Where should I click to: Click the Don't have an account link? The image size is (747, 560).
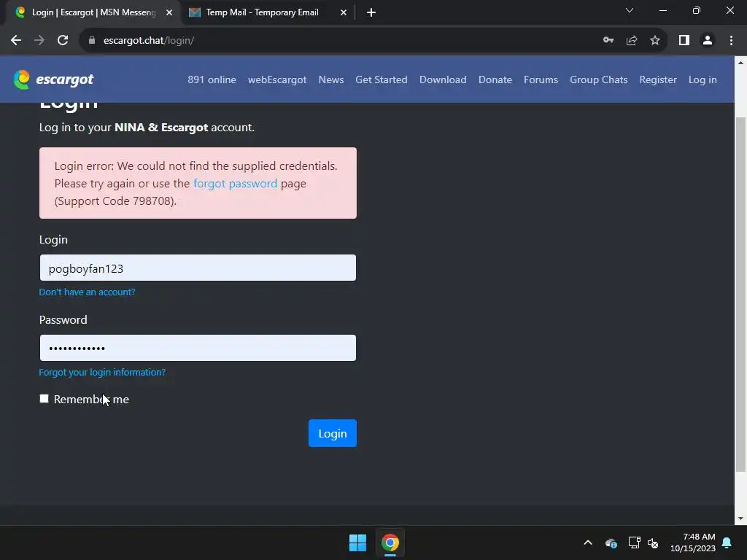[88, 292]
